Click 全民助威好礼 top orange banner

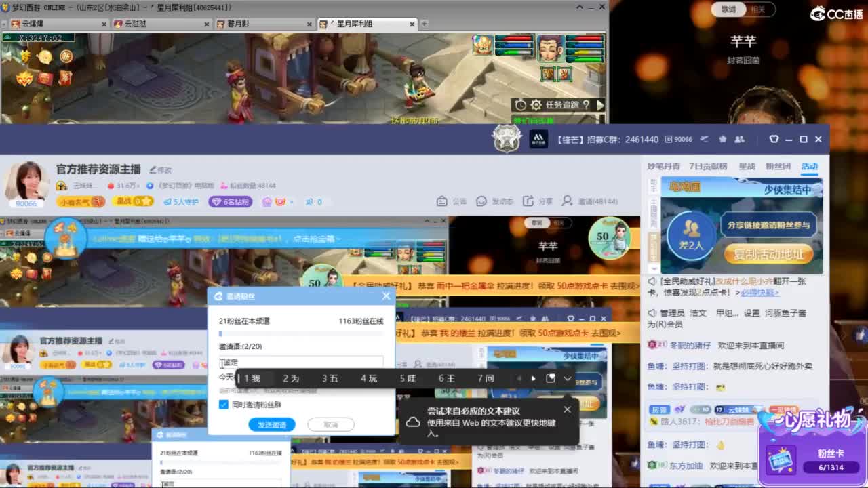tap(496, 287)
